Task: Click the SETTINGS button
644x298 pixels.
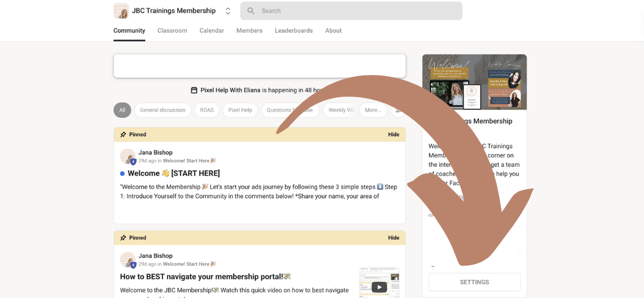Action: click(475, 282)
